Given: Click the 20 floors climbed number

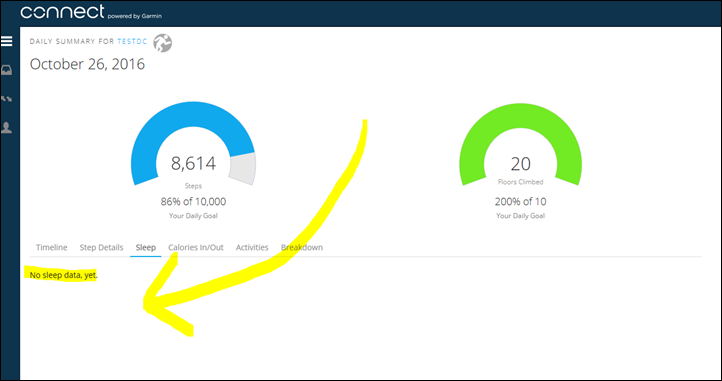Looking at the screenshot, I should [x=520, y=164].
